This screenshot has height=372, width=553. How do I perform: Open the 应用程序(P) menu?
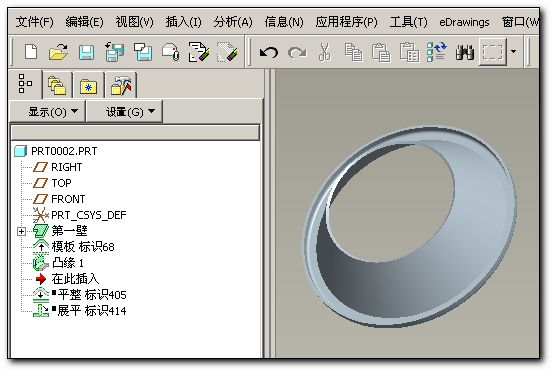346,22
